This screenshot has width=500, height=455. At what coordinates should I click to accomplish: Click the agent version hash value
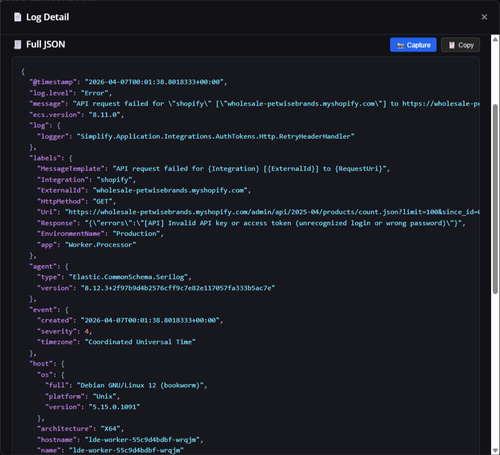[178, 288]
